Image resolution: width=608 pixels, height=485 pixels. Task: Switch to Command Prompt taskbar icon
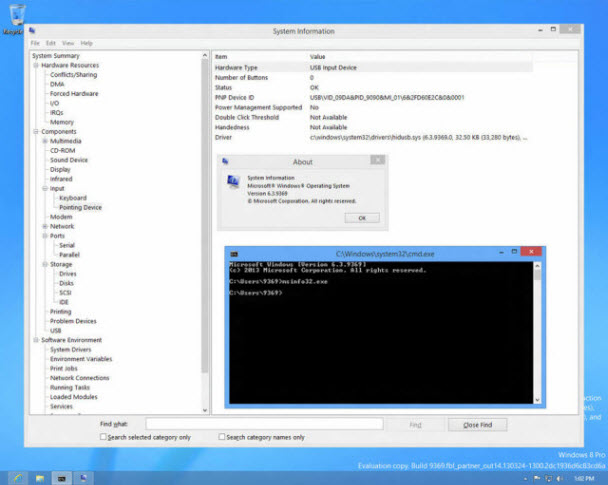pyautogui.click(x=62, y=477)
